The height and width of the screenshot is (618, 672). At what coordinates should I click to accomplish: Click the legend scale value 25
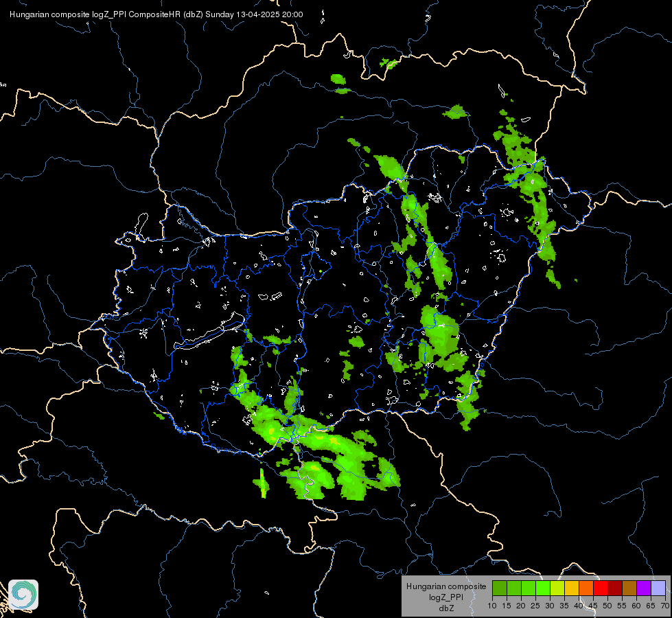(x=535, y=606)
